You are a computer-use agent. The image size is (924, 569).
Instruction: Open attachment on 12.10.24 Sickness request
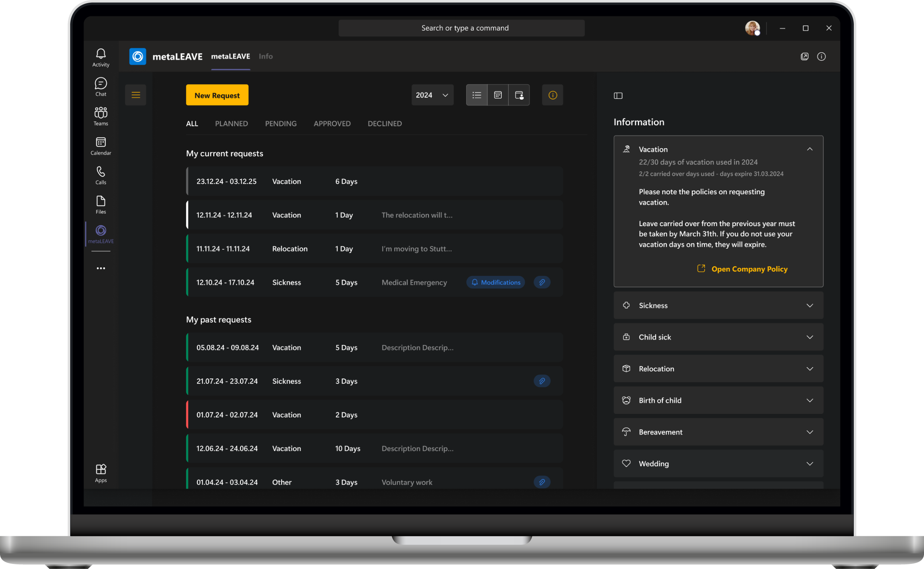pos(542,282)
